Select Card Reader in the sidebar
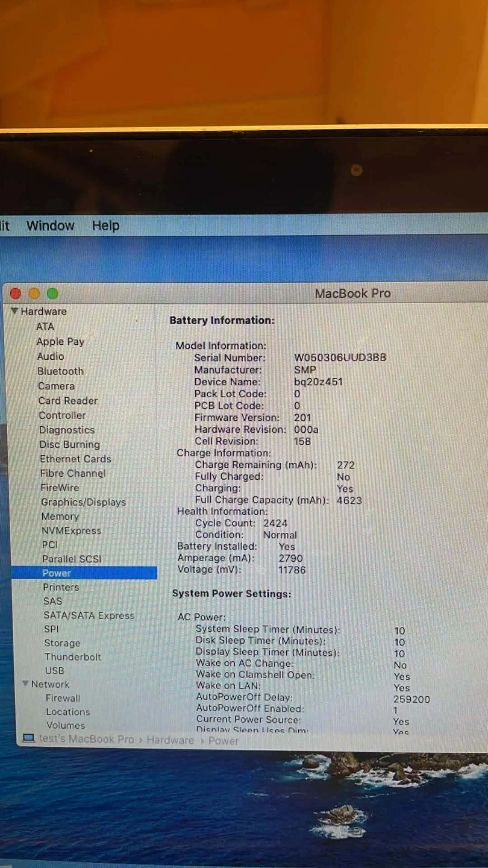The width and height of the screenshot is (488, 868). 68,401
